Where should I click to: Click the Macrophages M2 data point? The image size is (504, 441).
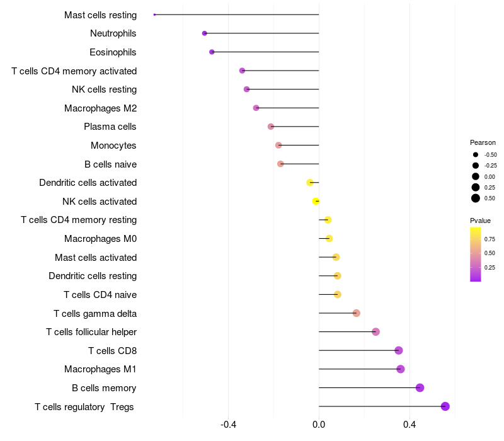pos(256,108)
